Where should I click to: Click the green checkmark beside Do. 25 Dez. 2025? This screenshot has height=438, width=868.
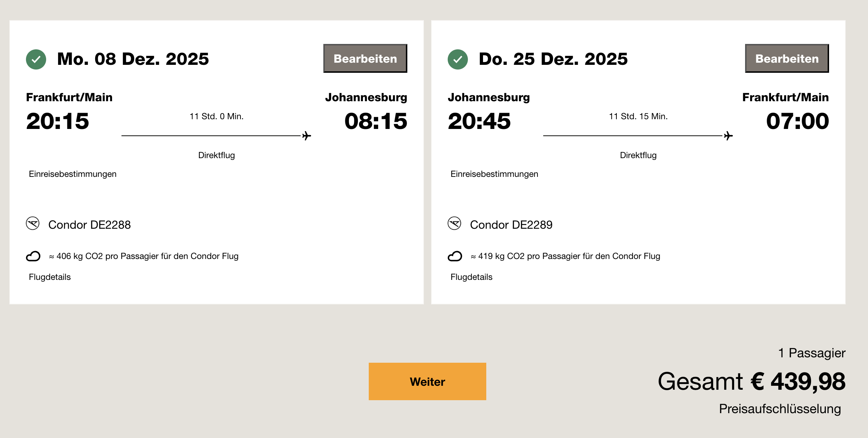coord(457,59)
